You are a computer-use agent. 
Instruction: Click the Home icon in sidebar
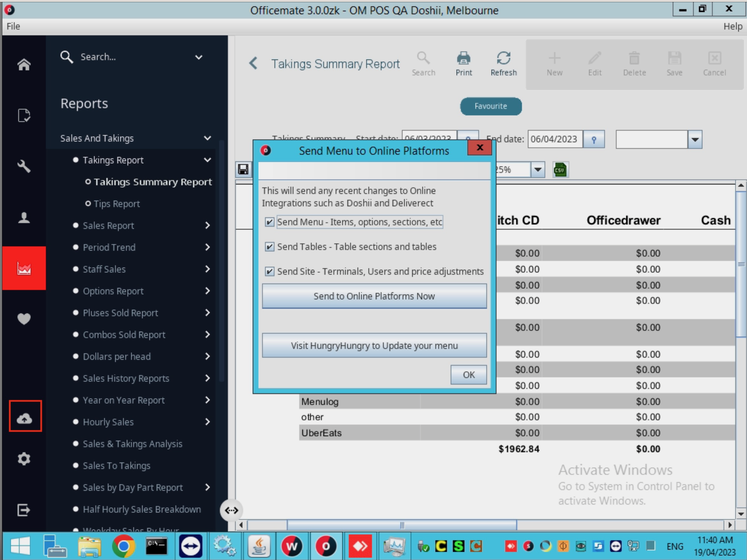tap(24, 64)
